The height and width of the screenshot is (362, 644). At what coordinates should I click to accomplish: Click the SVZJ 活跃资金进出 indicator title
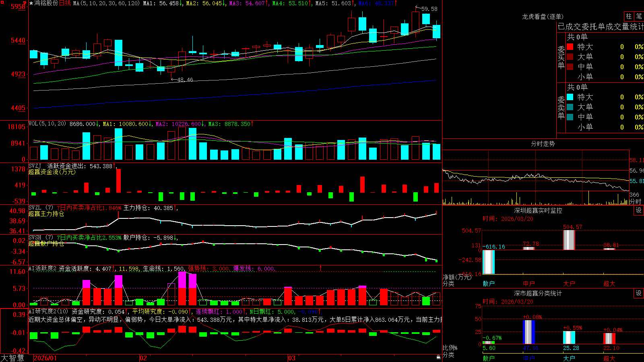point(57,166)
